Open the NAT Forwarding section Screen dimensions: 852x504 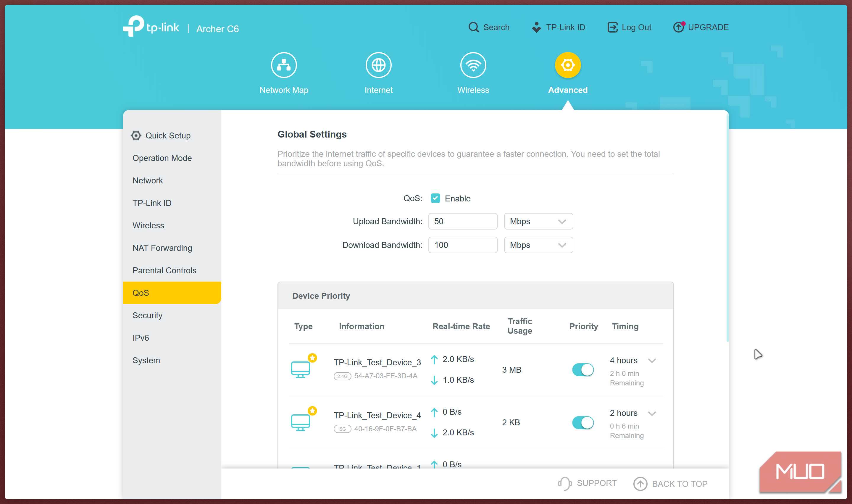pyautogui.click(x=162, y=248)
